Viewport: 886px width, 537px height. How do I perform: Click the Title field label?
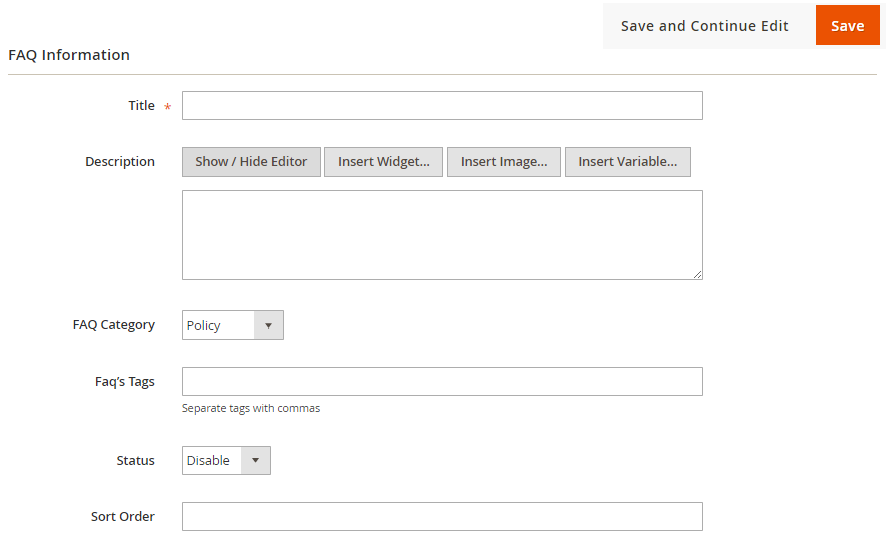pyautogui.click(x=141, y=106)
